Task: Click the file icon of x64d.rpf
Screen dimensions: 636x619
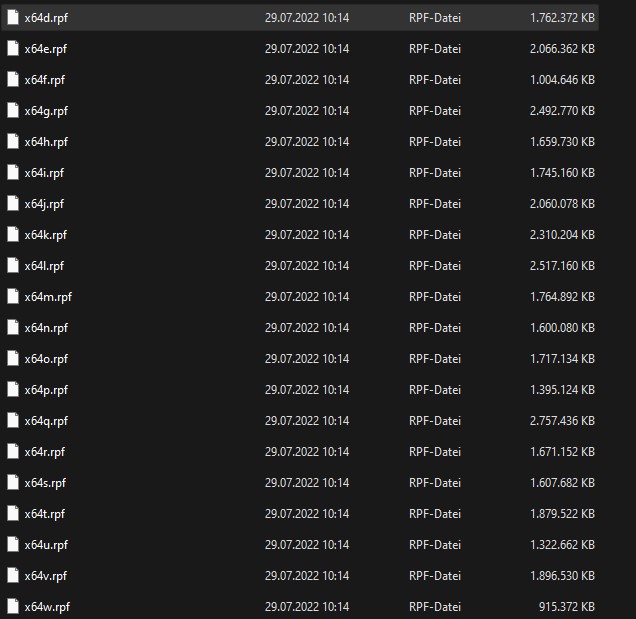Action: point(13,17)
